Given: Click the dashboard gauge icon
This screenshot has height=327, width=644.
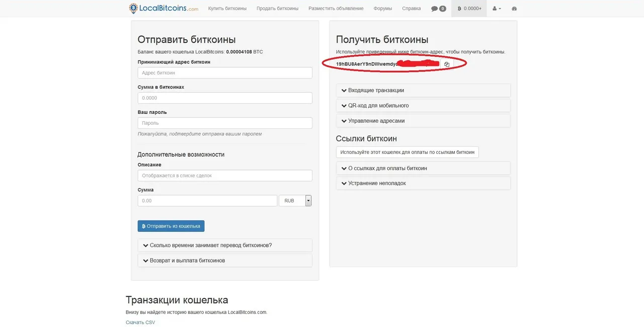Looking at the screenshot, I should pyautogui.click(x=514, y=9).
